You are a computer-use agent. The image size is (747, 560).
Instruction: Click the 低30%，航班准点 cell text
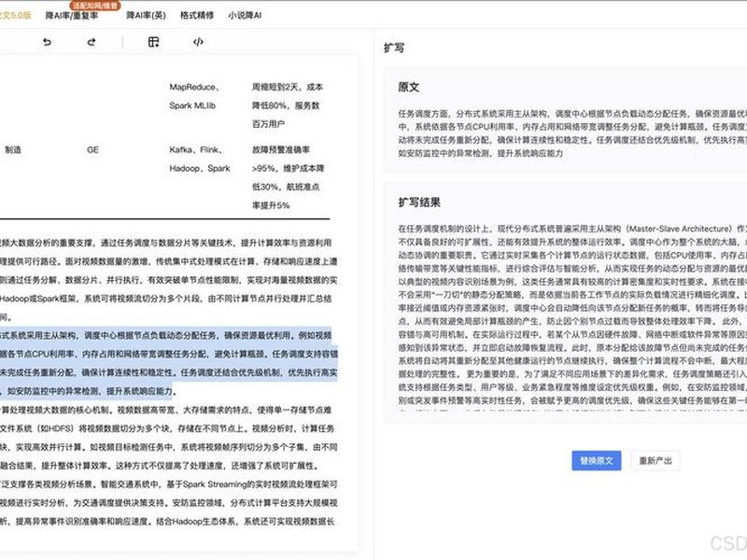pos(286,187)
